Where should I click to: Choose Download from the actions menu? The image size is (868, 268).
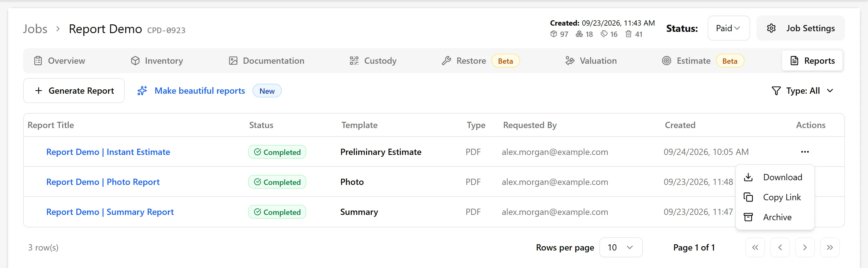775,177
